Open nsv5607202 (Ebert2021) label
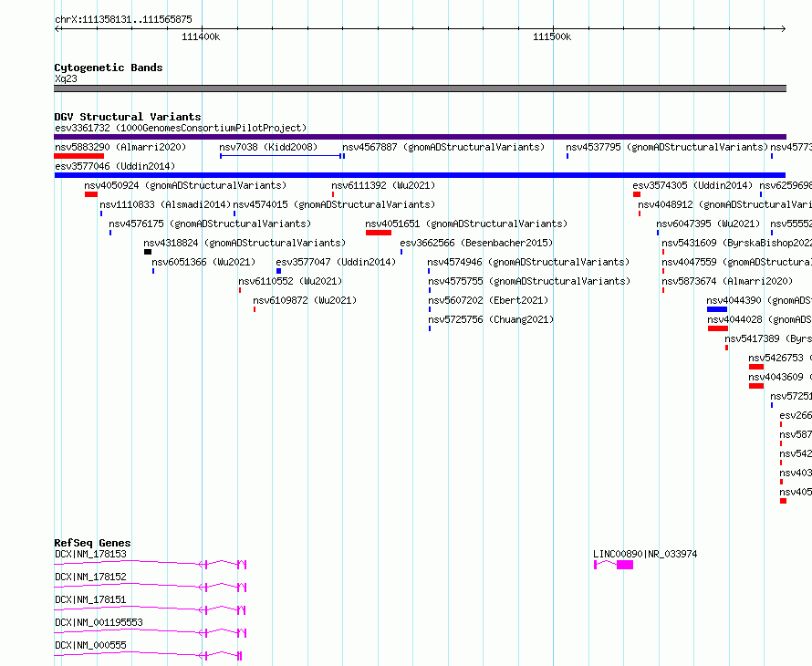812x666 pixels. pos(488,300)
